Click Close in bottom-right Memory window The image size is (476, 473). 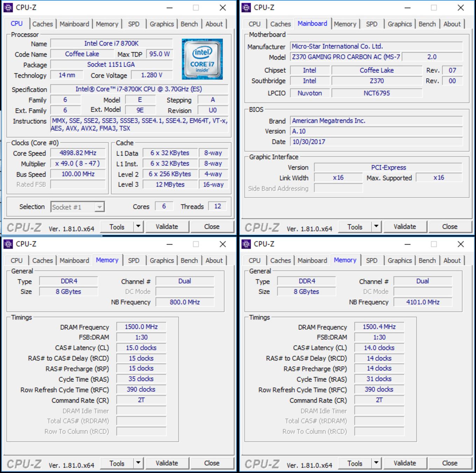(x=450, y=463)
